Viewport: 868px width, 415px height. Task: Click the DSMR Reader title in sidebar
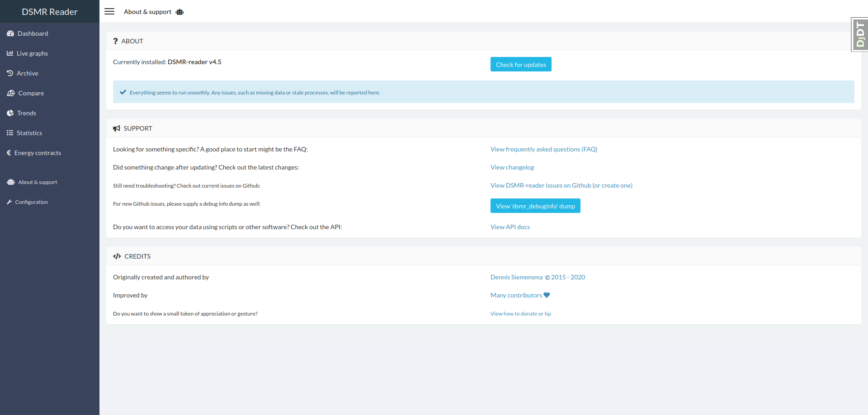tap(50, 12)
